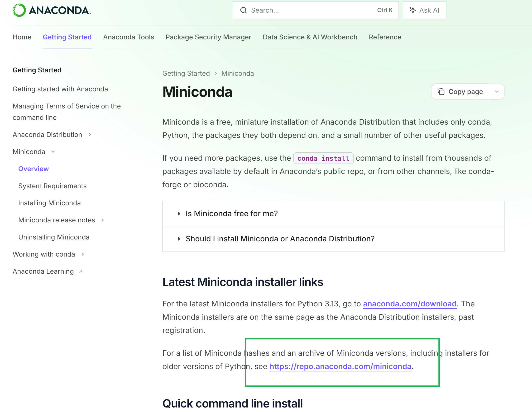The width and height of the screenshot is (532, 412).
Task: Open Managing Terms of Service sidebar link
Action: (x=67, y=112)
